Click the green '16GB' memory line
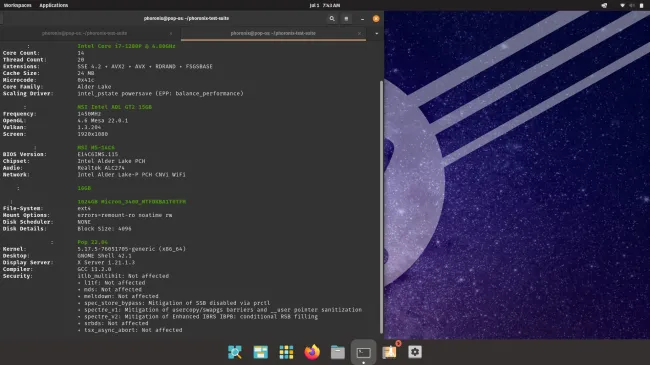650x365 pixels. [x=84, y=188]
